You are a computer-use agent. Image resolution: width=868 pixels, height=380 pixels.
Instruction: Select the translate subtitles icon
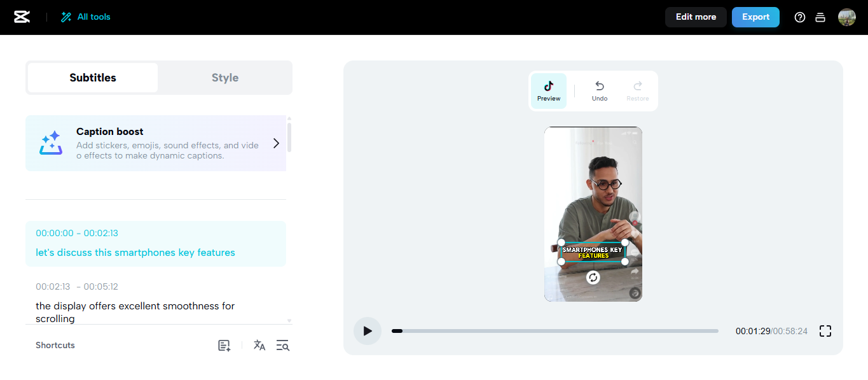[x=259, y=345]
